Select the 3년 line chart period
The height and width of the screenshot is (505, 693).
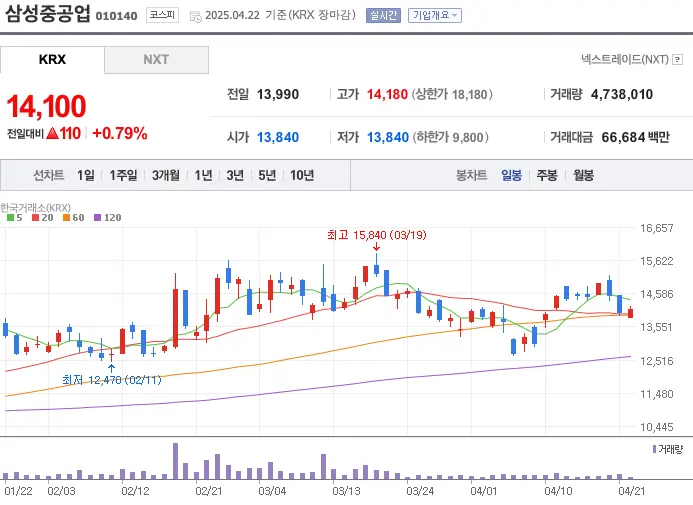(x=235, y=175)
